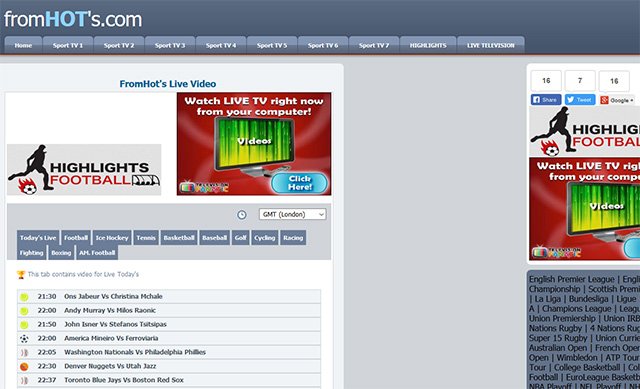Open Toronto Blue Jays Vs Boston Red Sox
This screenshot has width=640, height=389.
click(x=124, y=380)
